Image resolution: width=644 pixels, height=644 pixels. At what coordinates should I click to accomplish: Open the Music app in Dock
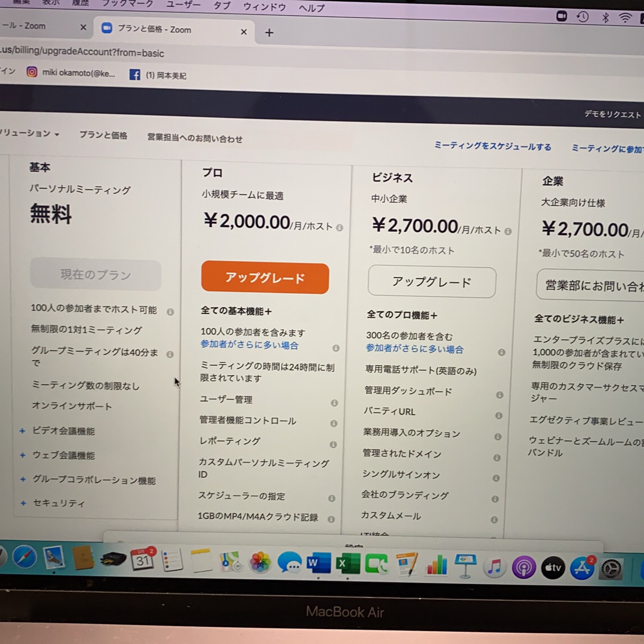494,567
